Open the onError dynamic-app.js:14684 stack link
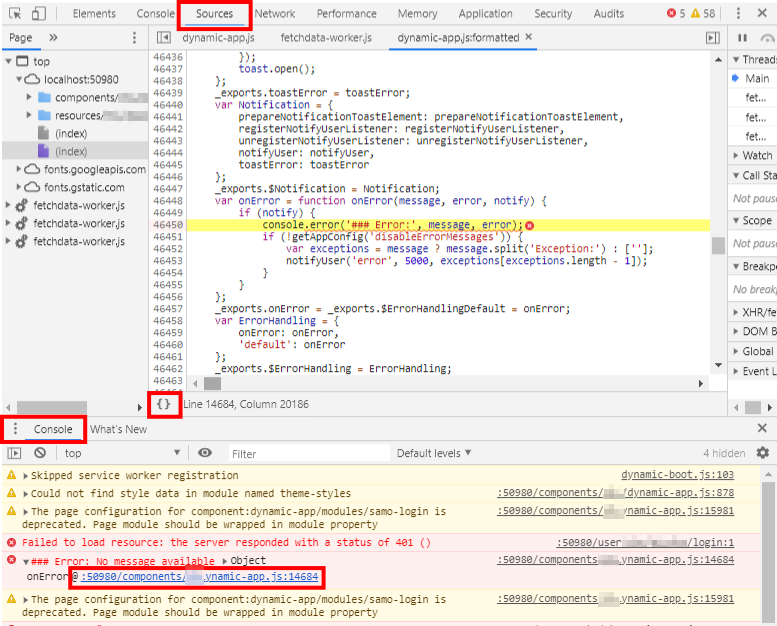Image resolution: width=777 pixels, height=626 pixels. pyautogui.click(x=199, y=576)
